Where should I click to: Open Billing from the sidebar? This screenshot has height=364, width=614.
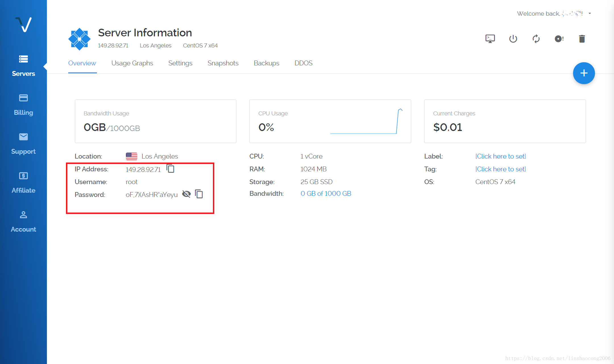pyautogui.click(x=23, y=105)
